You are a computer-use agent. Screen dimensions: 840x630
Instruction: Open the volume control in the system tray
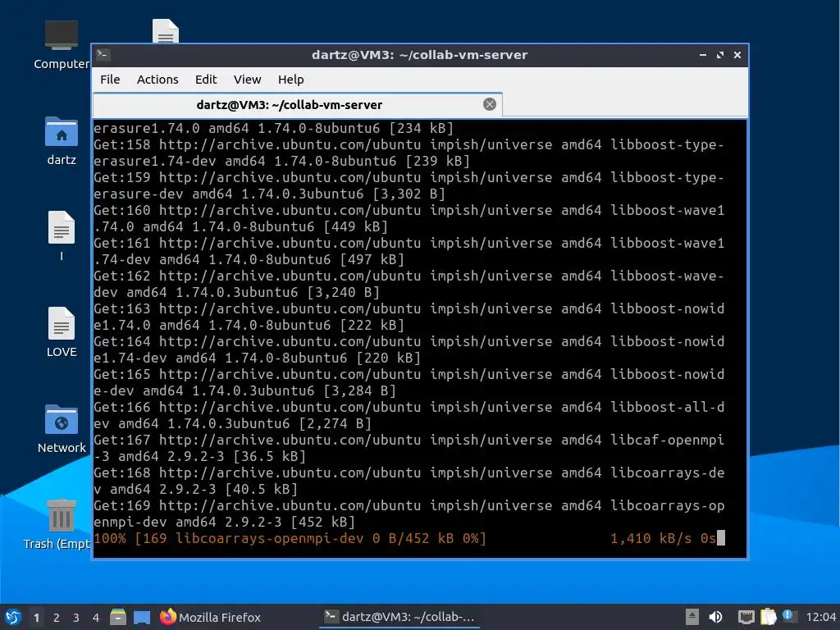tap(715, 617)
